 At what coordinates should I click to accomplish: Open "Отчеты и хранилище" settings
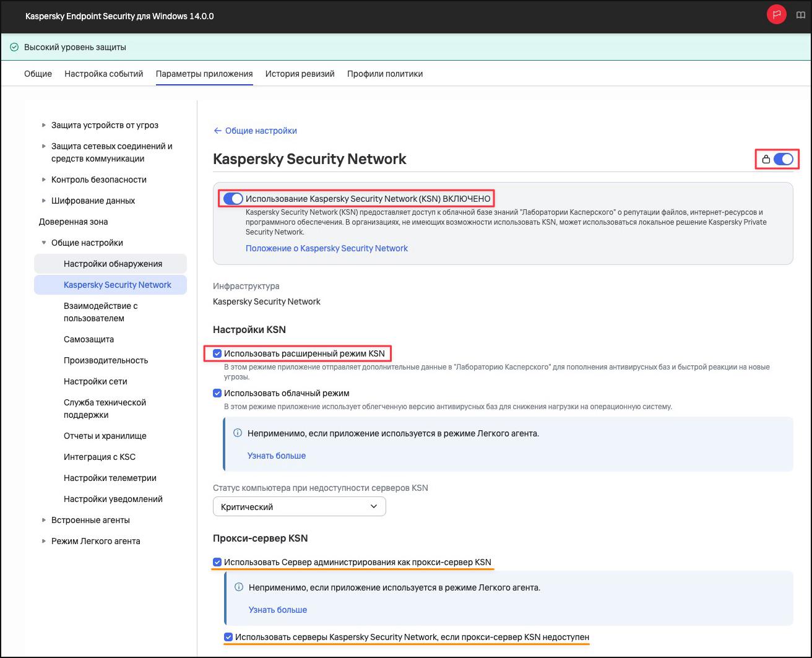[105, 436]
